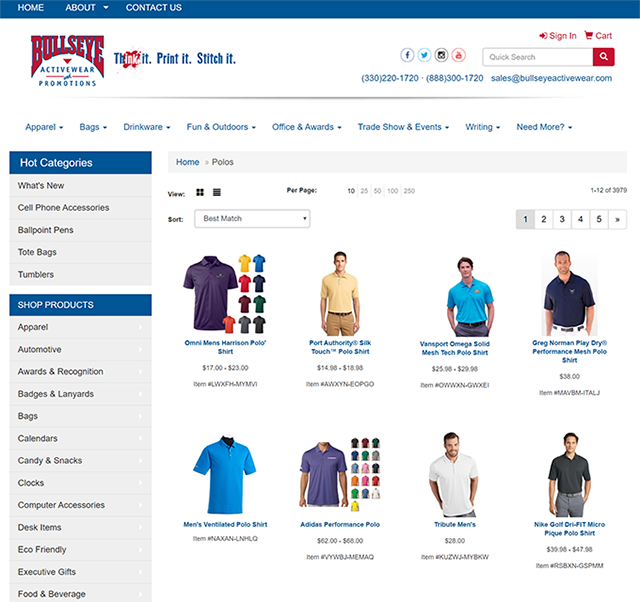Select 25 items per page

tap(364, 190)
